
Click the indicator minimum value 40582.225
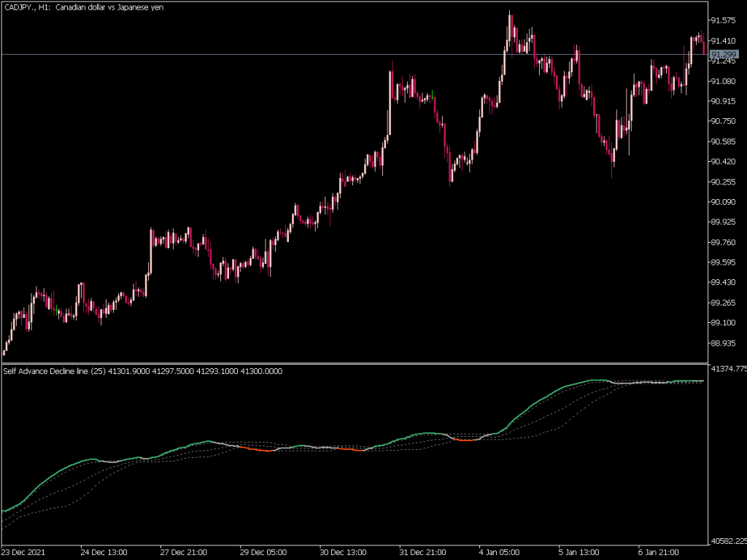click(x=726, y=542)
